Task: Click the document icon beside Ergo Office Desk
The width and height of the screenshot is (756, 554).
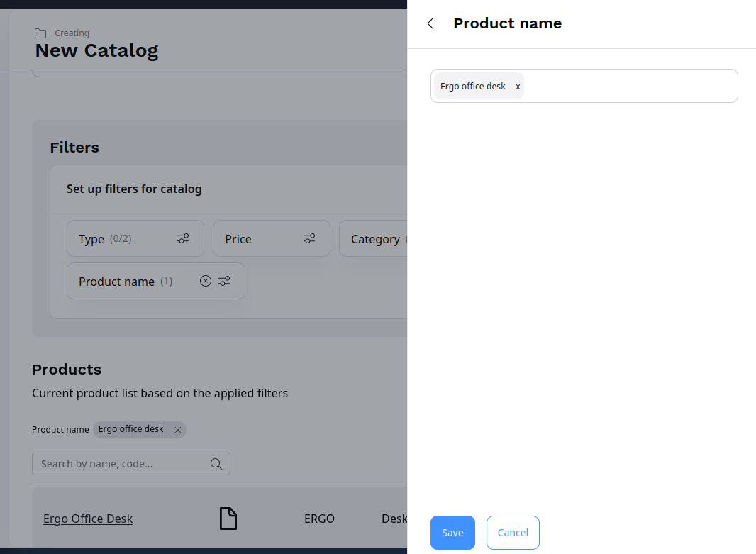Action: pos(228,519)
